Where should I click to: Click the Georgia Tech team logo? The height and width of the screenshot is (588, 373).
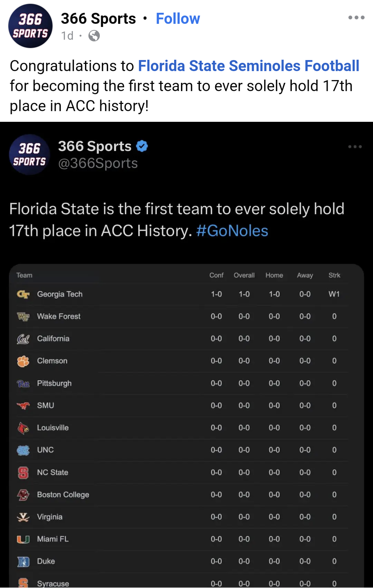tap(23, 294)
